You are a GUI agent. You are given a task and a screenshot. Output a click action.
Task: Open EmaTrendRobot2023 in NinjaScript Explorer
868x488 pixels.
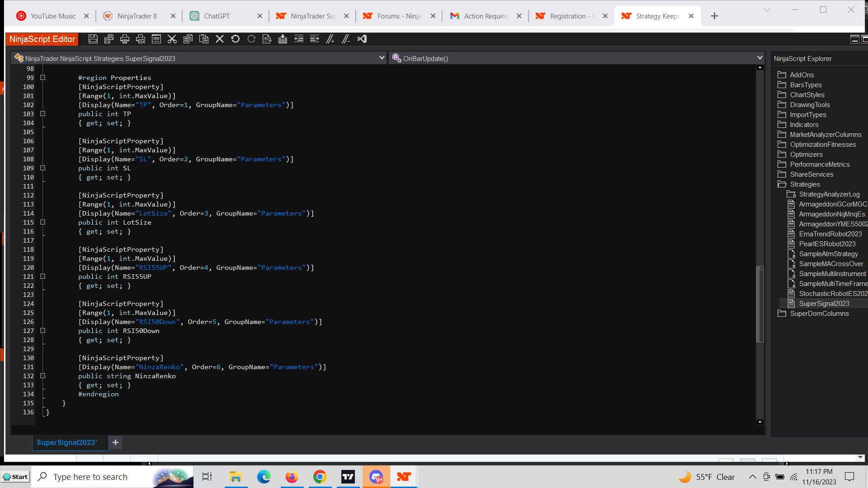coord(830,234)
